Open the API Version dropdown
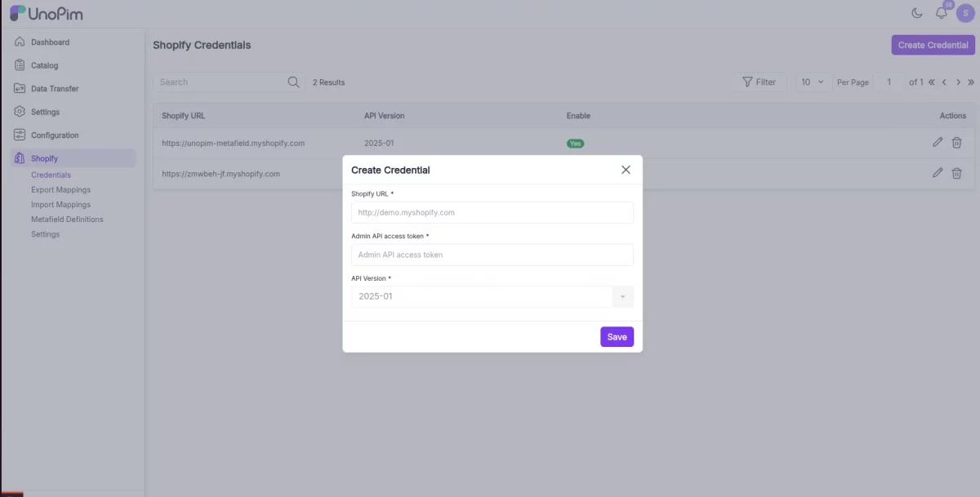This screenshot has height=497, width=980. tap(622, 296)
